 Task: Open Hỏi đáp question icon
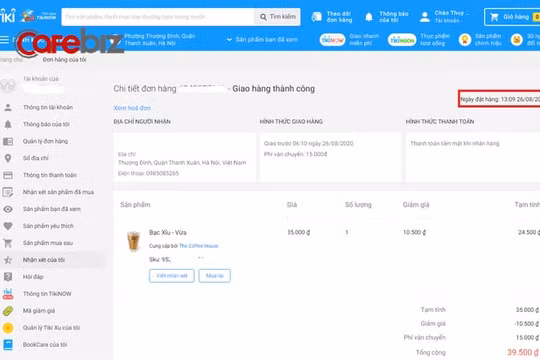pos(8,277)
